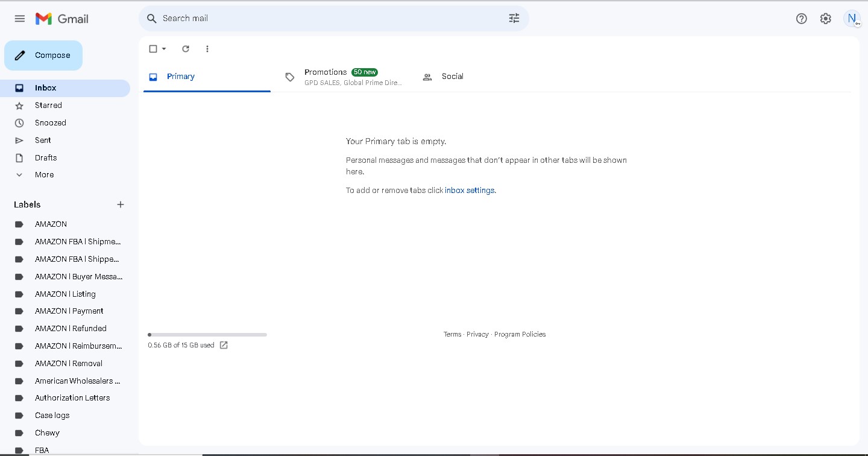The height and width of the screenshot is (456, 868).
Task: Click the Compose button
Action: [x=43, y=55]
